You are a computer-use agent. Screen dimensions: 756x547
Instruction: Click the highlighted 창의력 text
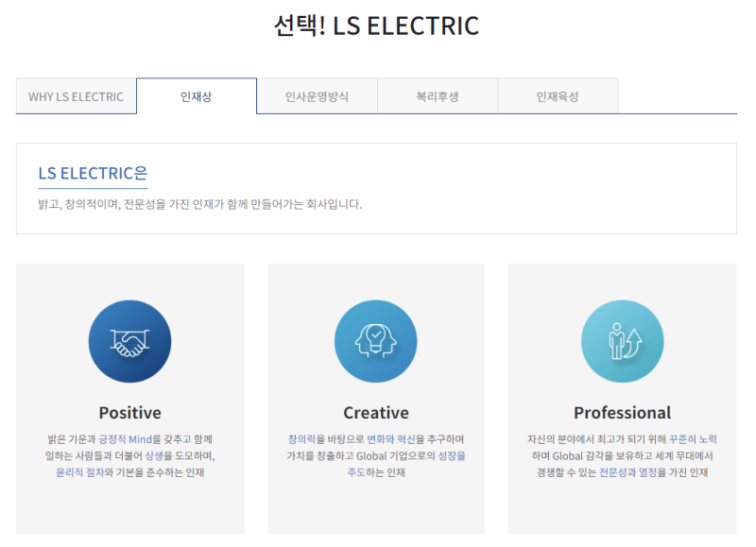click(301, 439)
